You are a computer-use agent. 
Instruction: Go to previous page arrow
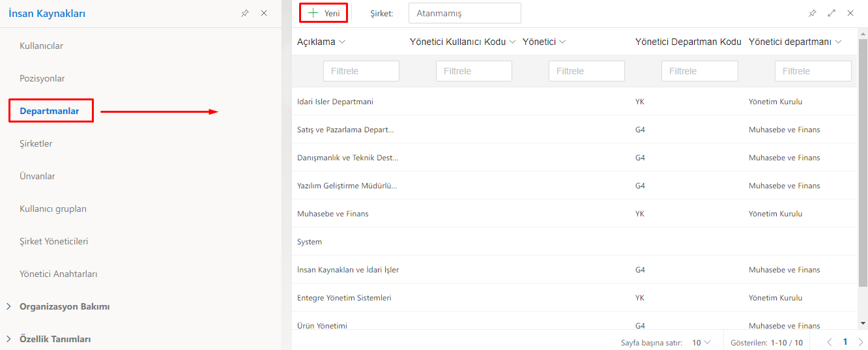tap(830, 342)
